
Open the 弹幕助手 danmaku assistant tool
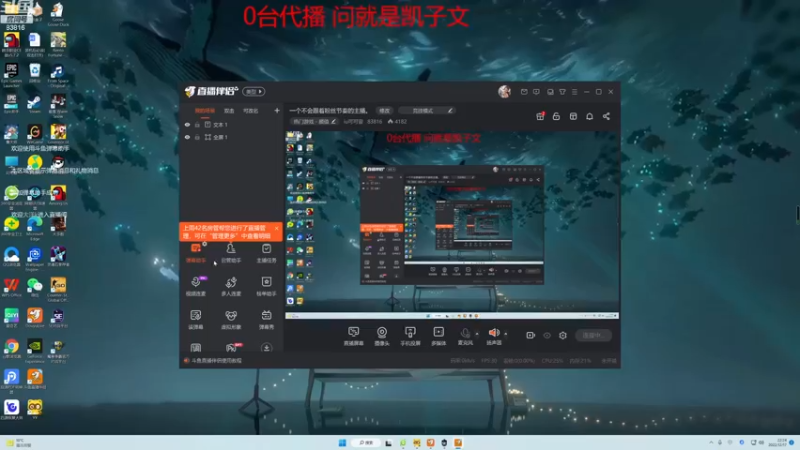(196, 253)
